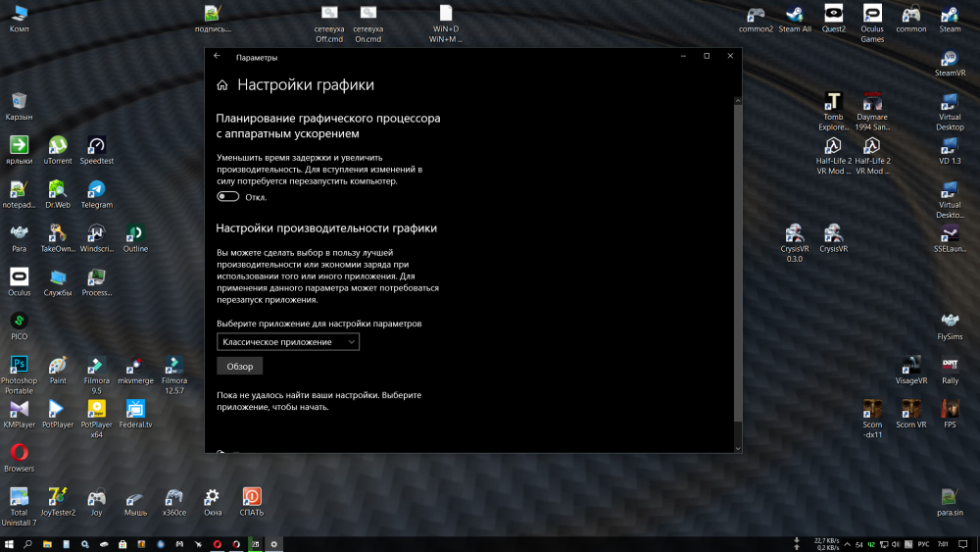The width and height of the screenshot is (980, 552).
Task: Select the Federal.tv desktop icon
Action: (135, 414)
